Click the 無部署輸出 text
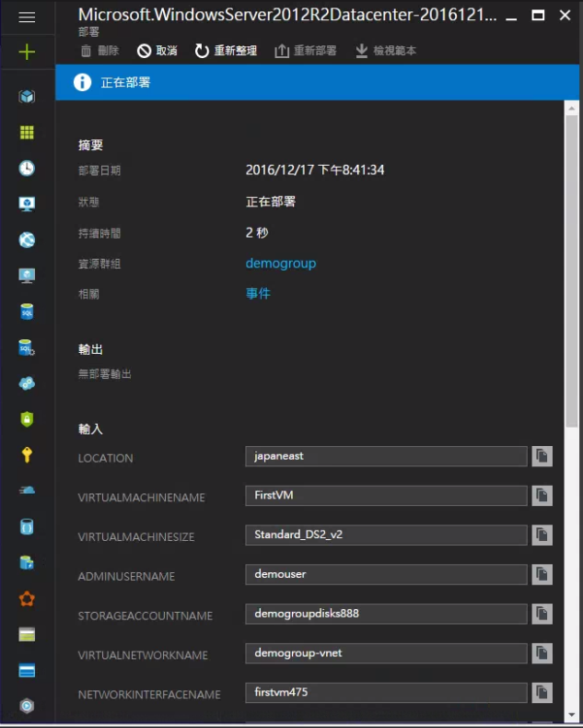The height and width of the screenshot is (728, 583). (105, 374)
